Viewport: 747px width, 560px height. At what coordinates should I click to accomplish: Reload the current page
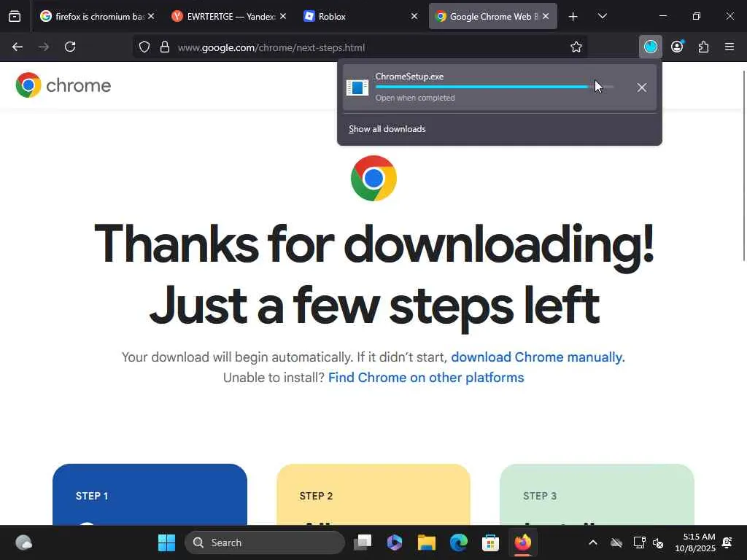click(x=70, y=47)
